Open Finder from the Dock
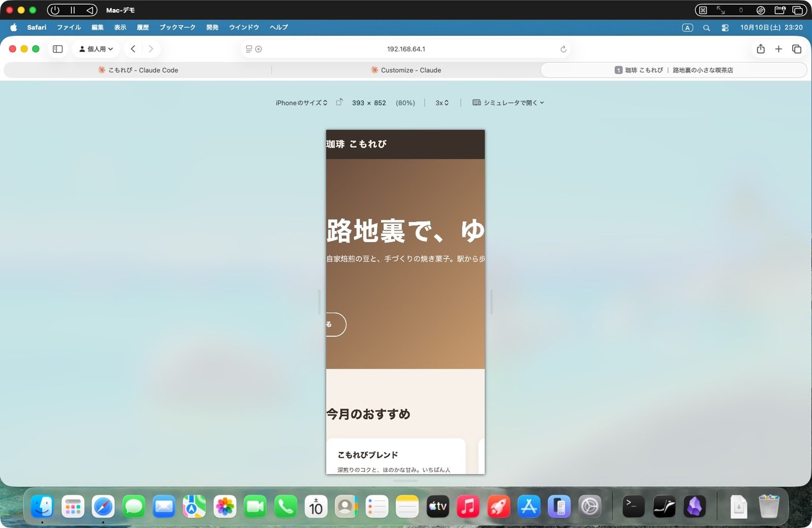812x528 pixels. click(x=42, y=507)
